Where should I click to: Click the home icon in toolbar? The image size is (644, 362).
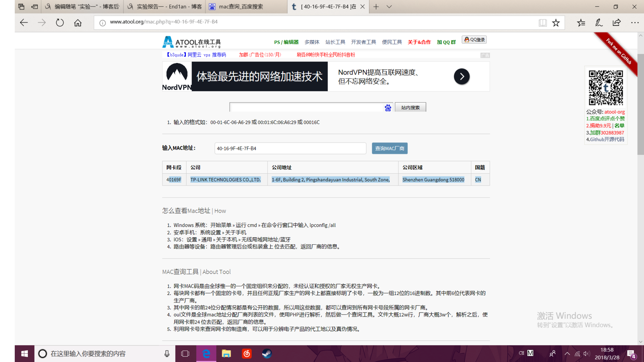coord(78,23)
